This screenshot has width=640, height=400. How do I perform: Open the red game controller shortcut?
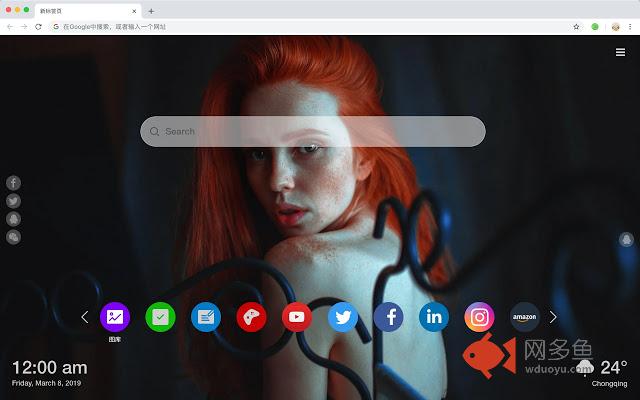[251, 317]
